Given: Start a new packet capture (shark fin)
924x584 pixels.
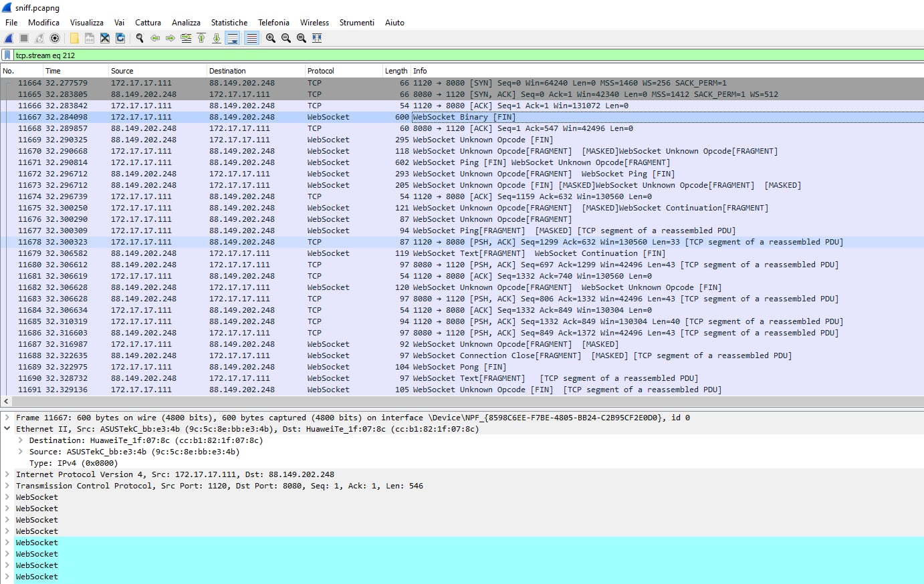Looking at the screenshot, I should [x=9, y=38].
